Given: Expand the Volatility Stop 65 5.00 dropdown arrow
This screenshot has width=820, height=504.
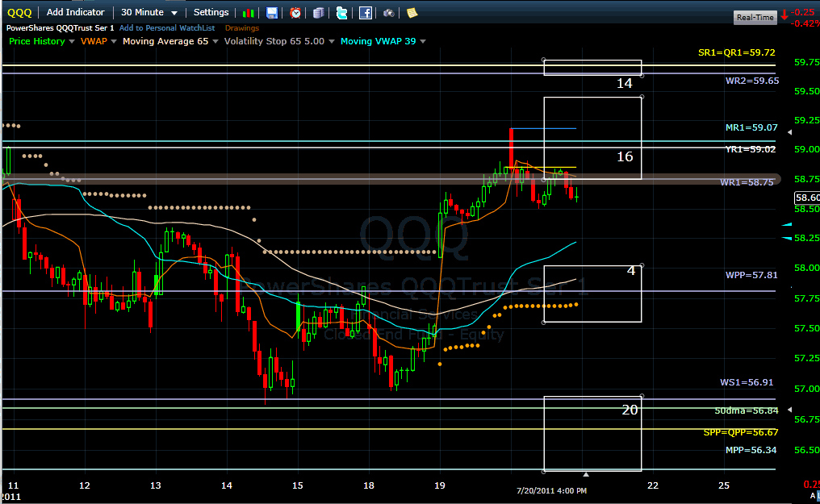Looking at the screenshot, I should pos(331,41).
